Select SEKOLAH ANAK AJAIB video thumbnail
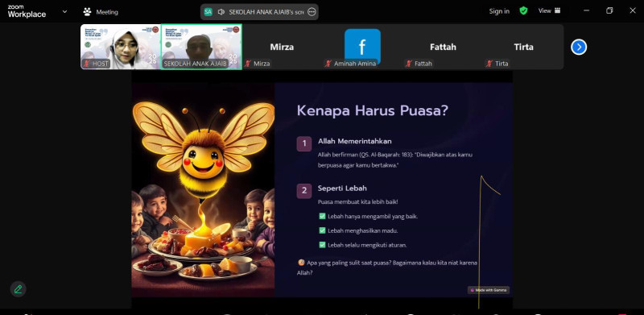The height and width of the screenshot is (315, 644). [x=201, y=47]
